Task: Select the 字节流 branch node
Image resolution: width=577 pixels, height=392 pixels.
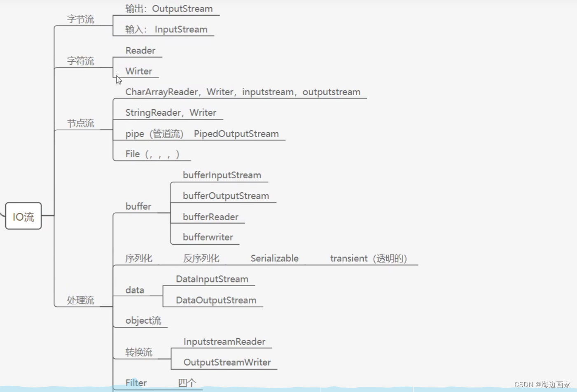Action: 81,19
